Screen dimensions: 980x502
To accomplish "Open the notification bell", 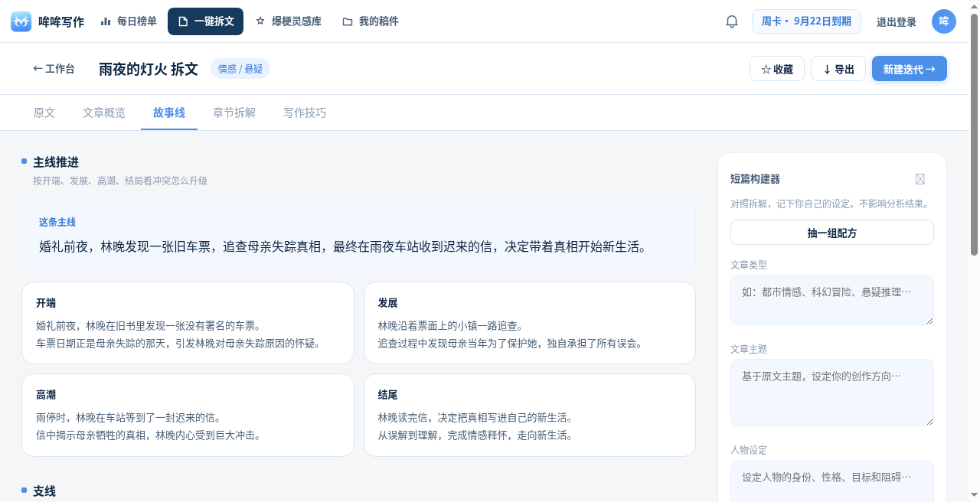I will pos(732,21).
